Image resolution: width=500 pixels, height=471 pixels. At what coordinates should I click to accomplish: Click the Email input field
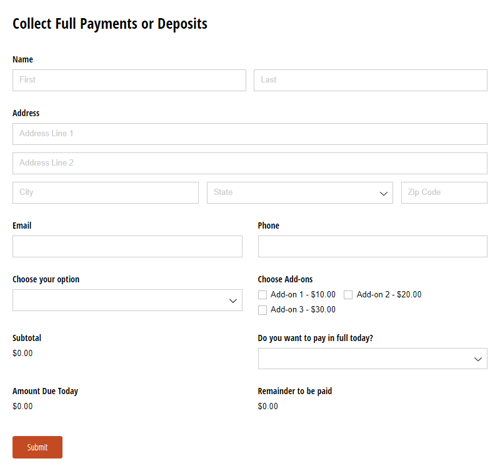[127, 246]
